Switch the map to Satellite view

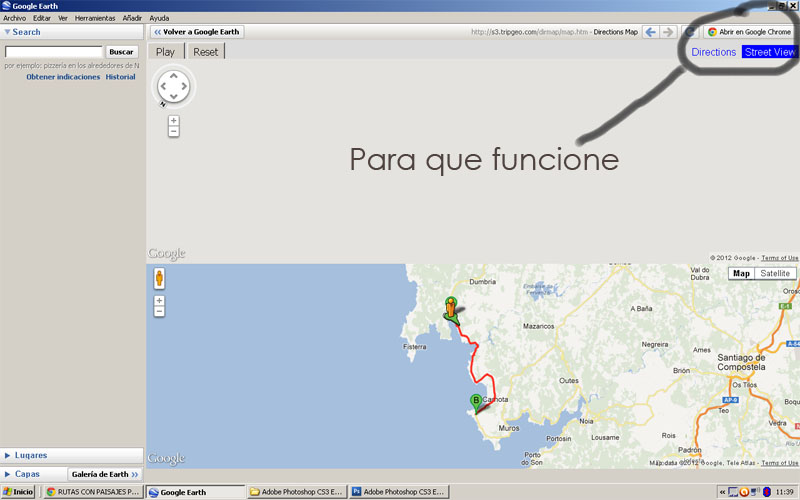tap(775, 273)
